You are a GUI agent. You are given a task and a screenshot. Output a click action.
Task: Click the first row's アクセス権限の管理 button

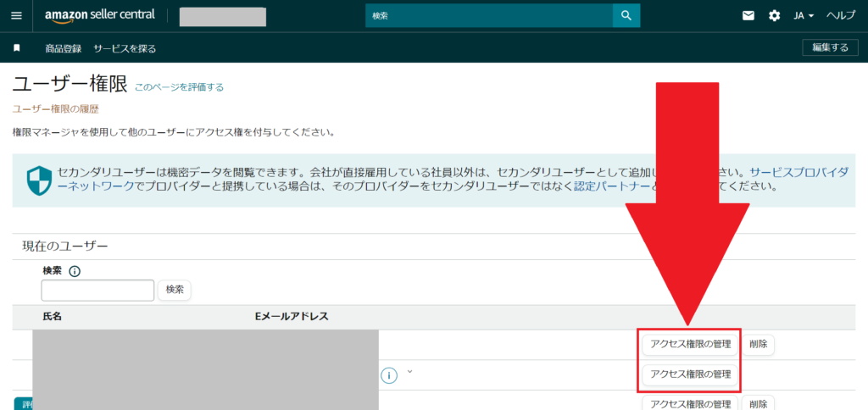point(690,344)
